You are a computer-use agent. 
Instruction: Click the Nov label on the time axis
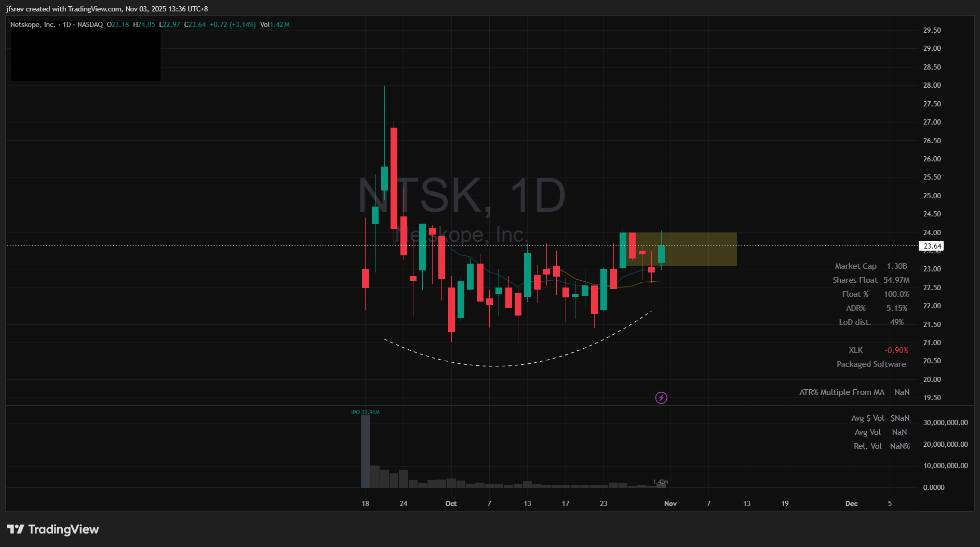click(x=670, y=503)
